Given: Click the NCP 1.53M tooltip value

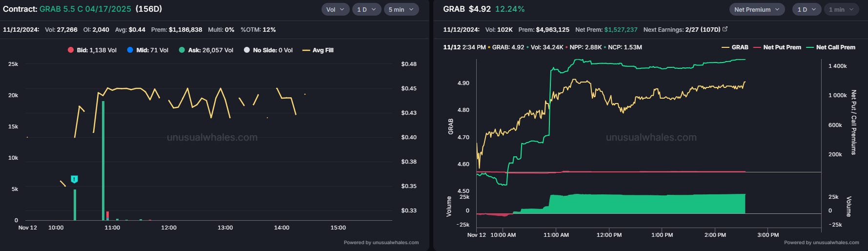Looking at the screenshot, I should coord(625,47).
